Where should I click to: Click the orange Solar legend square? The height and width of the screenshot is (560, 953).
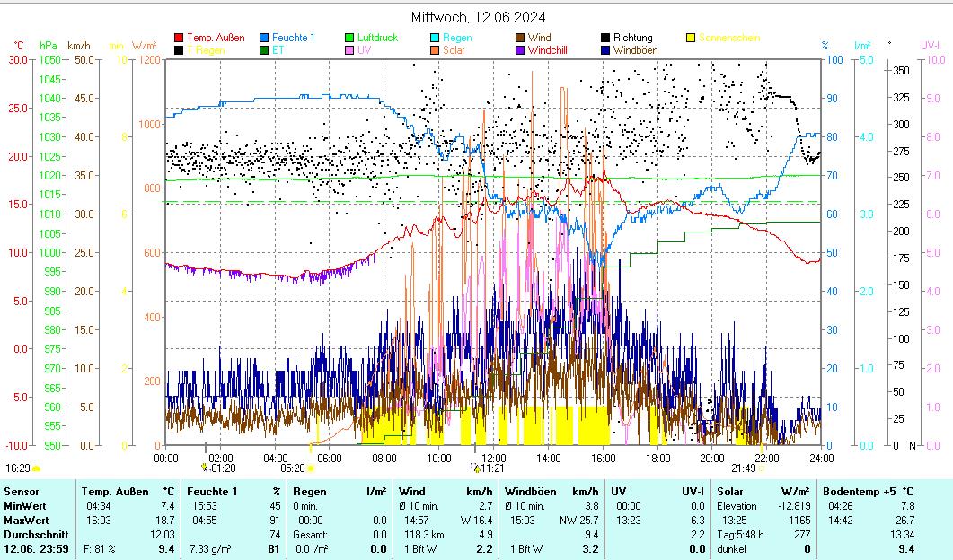[435, 51]
